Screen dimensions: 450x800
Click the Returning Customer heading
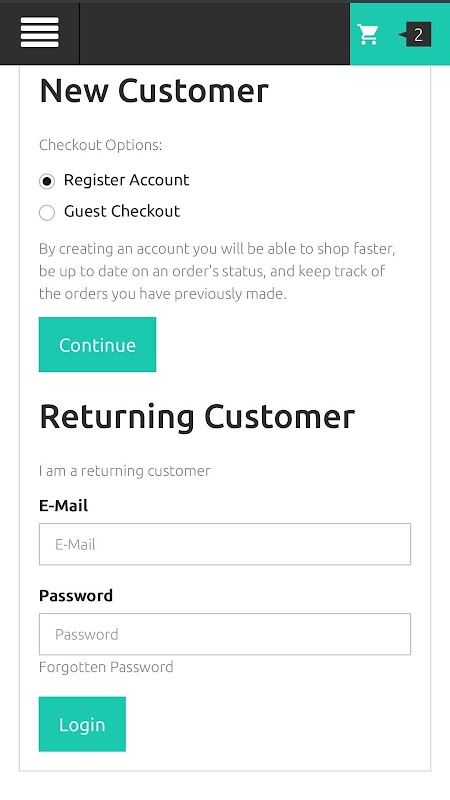click(197, 416)
